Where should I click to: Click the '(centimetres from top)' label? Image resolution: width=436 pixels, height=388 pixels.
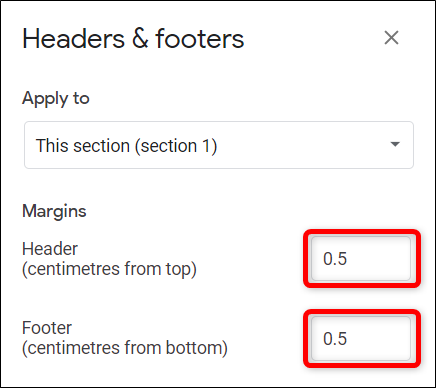pyautogui.click(x=109, y=269)
